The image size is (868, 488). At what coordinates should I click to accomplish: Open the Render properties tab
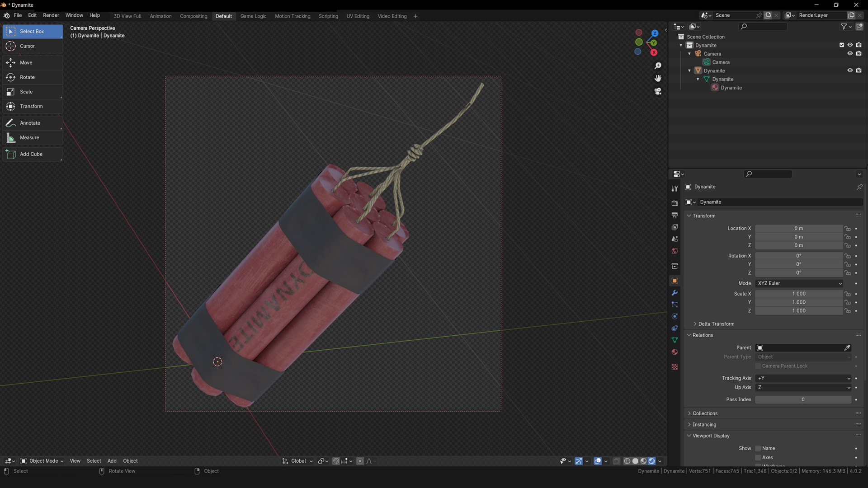click(x=675, y=203)
